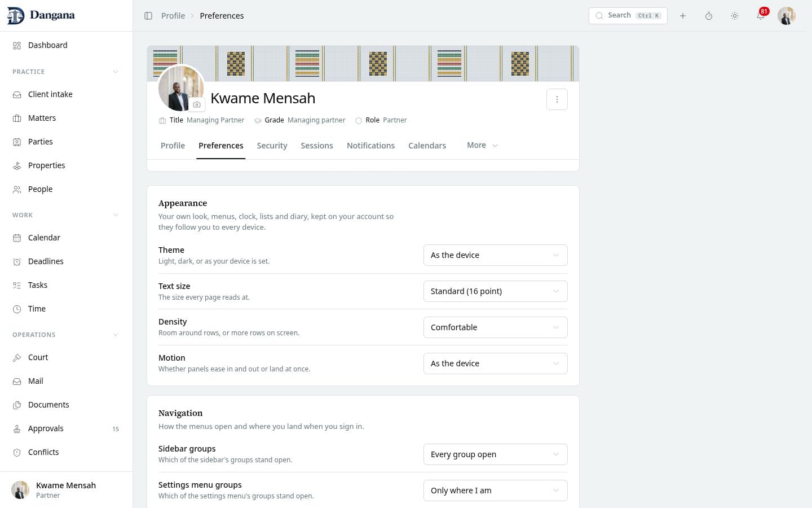This screenshot has height=508, width=812.
Task: Open the Motion dropdown
Action: click(x=495, y=364)
